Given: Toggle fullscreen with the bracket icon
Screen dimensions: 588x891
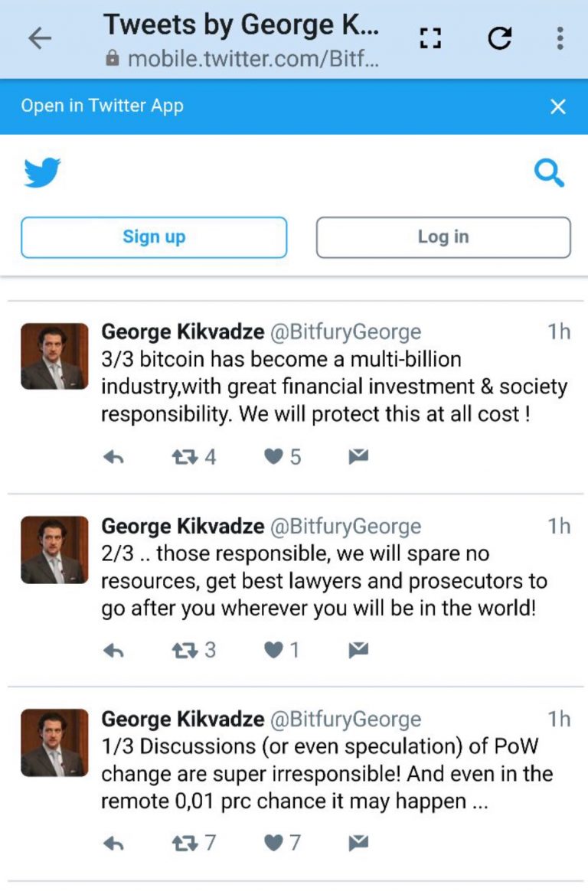Looking at the screenshot, I should click(x=430, y=38).
